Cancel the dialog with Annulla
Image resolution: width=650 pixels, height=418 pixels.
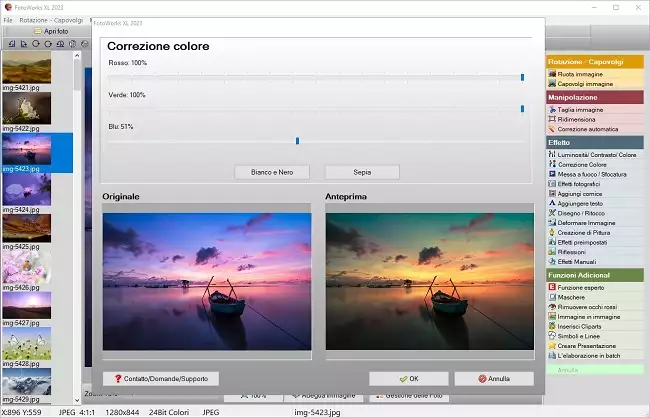pyautogui.click(x=493, y=379)
